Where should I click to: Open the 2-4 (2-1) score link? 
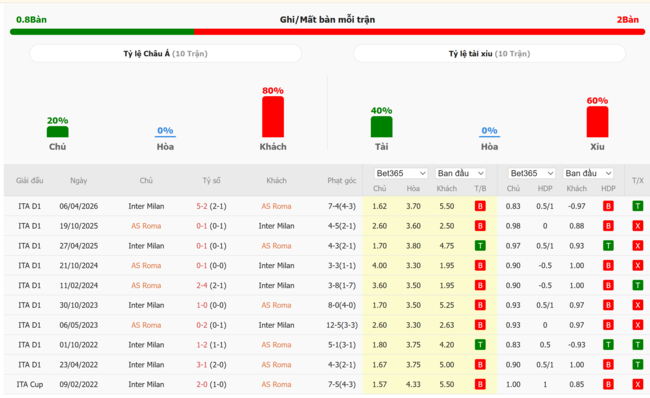[211, 285]
